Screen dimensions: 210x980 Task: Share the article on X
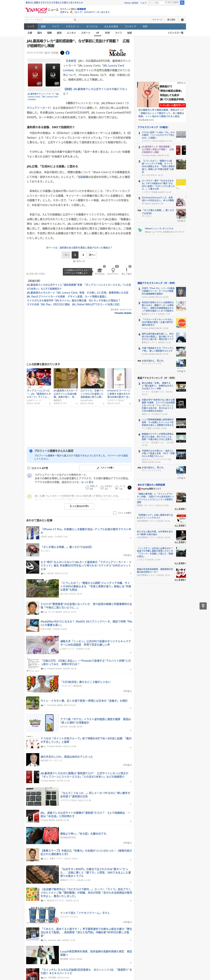pos(62,53)
